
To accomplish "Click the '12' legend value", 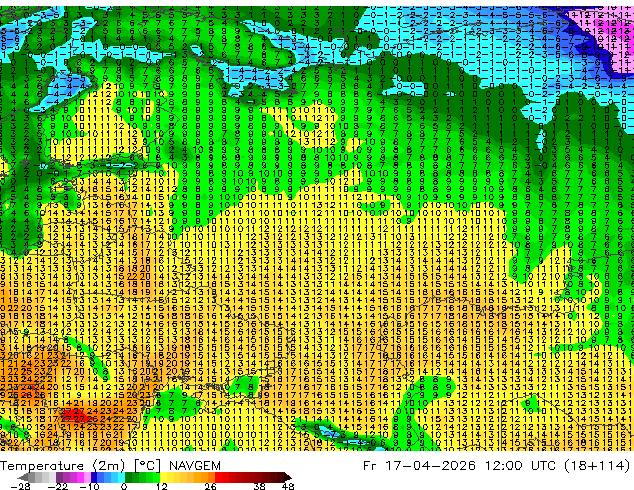I will click(x=162, y=486).
